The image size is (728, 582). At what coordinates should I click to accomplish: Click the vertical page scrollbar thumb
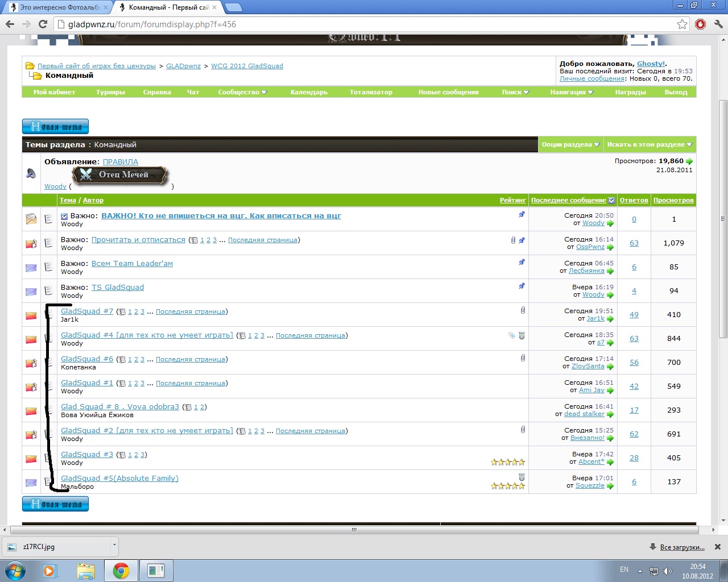pyautogui.click(x=723, y=219)
